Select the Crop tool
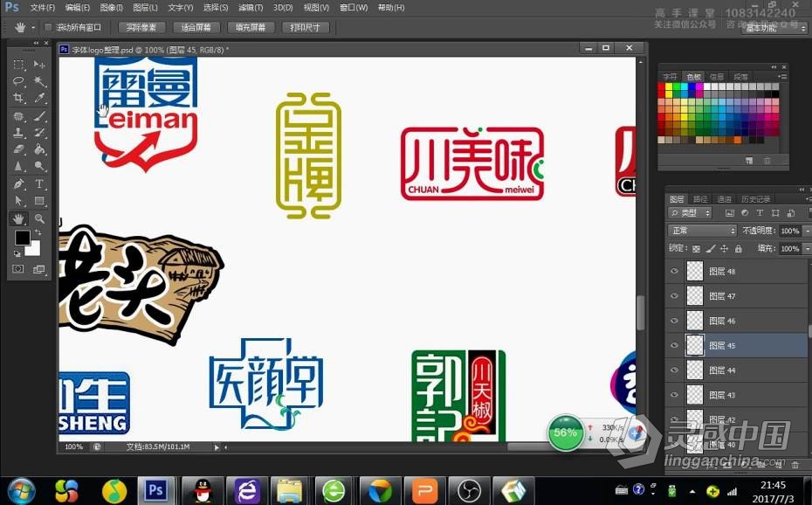Screen dimensions: 812x505 click(18, 98)
